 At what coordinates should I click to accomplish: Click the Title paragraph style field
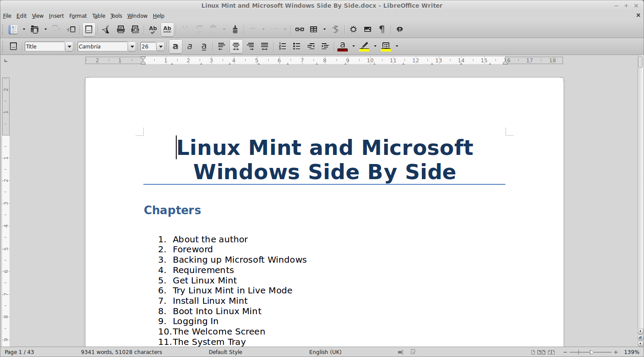(45, 46)
